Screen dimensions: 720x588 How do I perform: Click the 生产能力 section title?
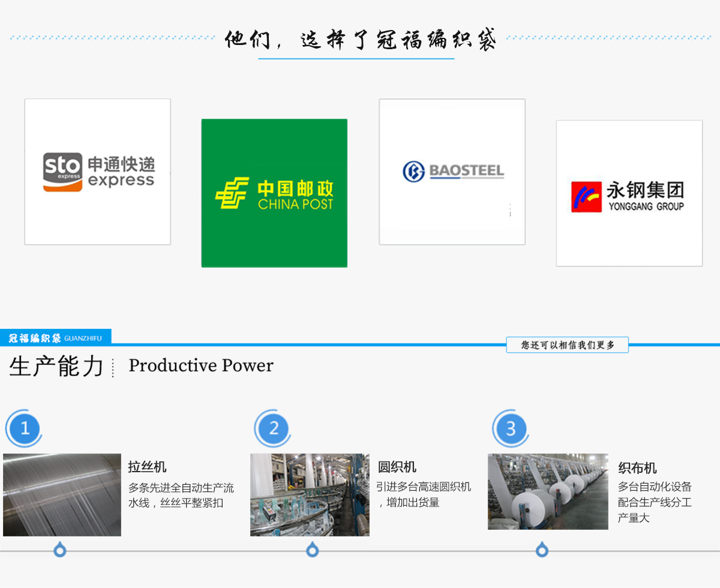point(56,366)
